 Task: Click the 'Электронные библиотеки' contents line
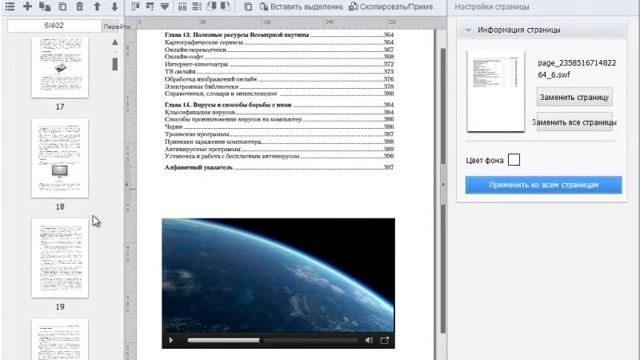tap(201, 87)
